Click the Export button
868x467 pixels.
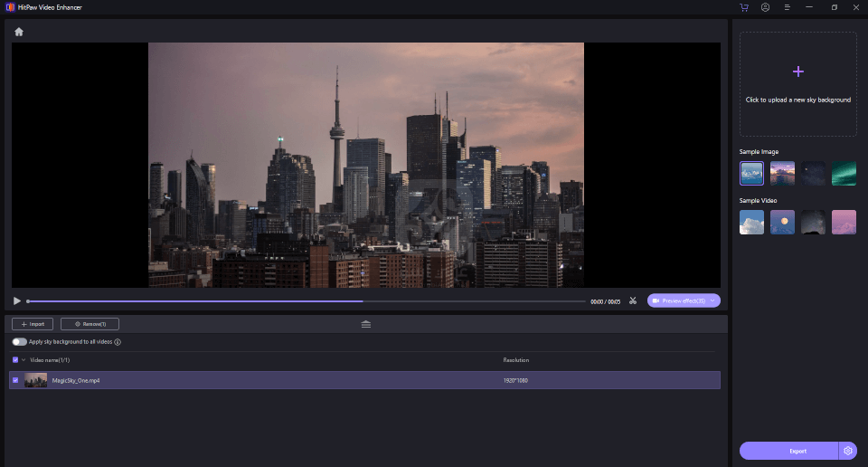click(788, 451)
